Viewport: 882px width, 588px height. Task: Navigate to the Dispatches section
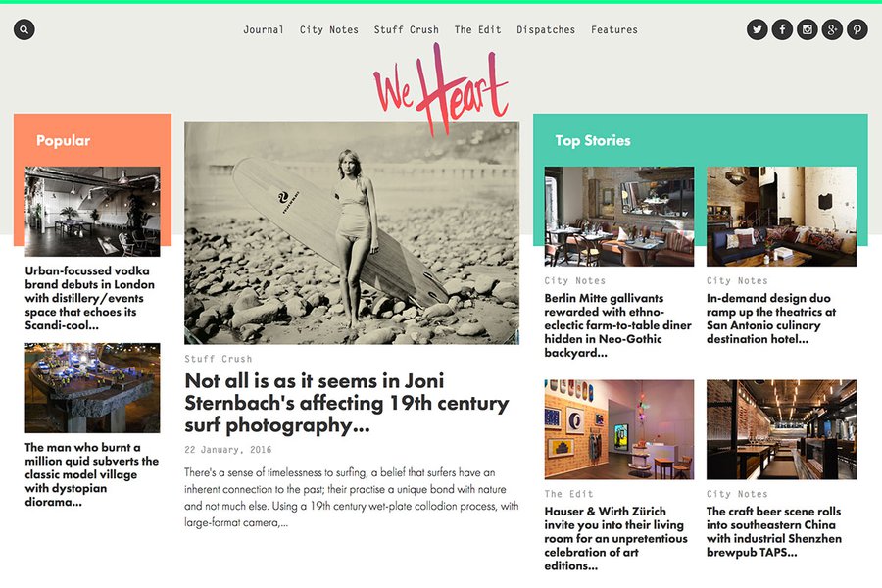[x=546, y=29]
